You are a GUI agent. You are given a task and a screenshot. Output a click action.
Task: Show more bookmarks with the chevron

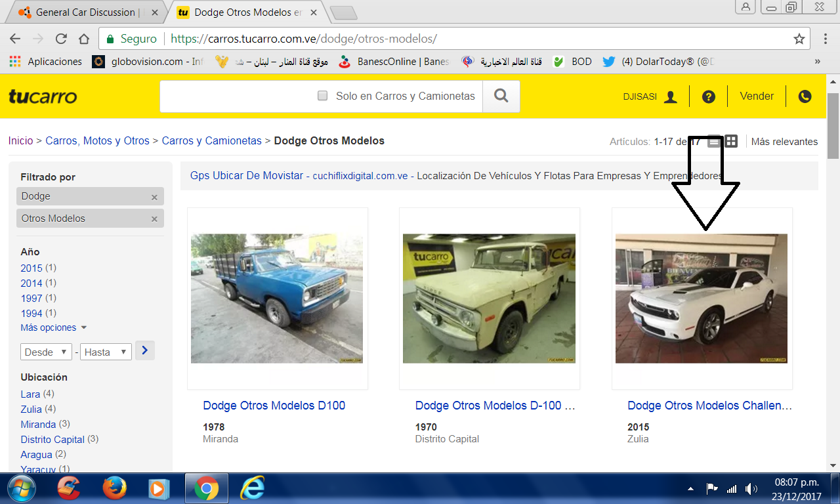(818, 62)
